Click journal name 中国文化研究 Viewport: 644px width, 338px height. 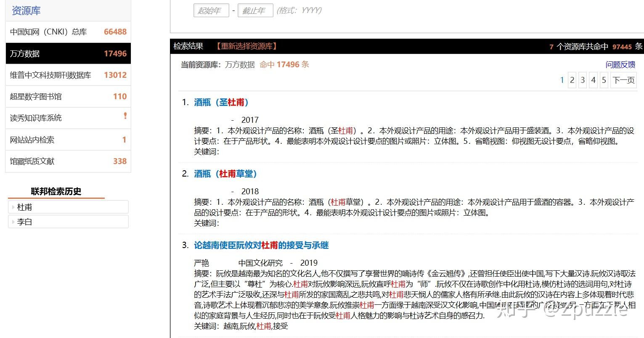click(x=260, y=263)
